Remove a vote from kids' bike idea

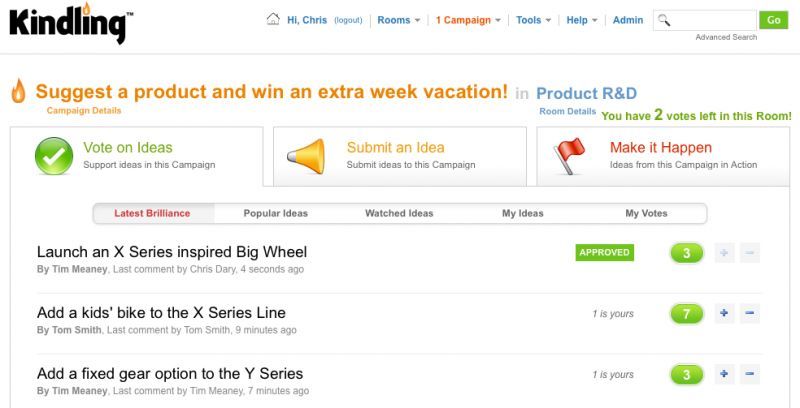click(749, 313)
